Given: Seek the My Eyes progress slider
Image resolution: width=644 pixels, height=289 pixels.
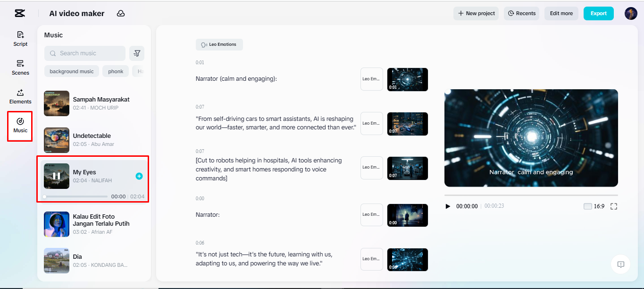Looking at the screenshot, I should point(75,196).
